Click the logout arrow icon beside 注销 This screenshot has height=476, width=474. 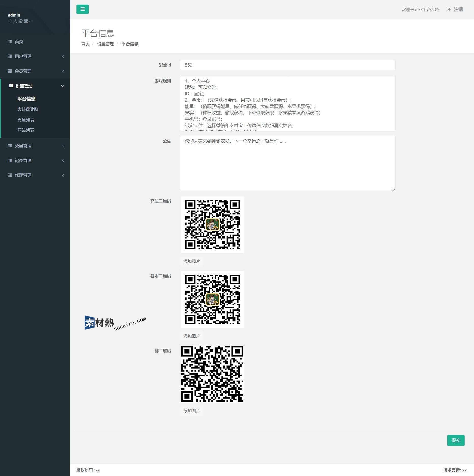(x=449, y=9)
